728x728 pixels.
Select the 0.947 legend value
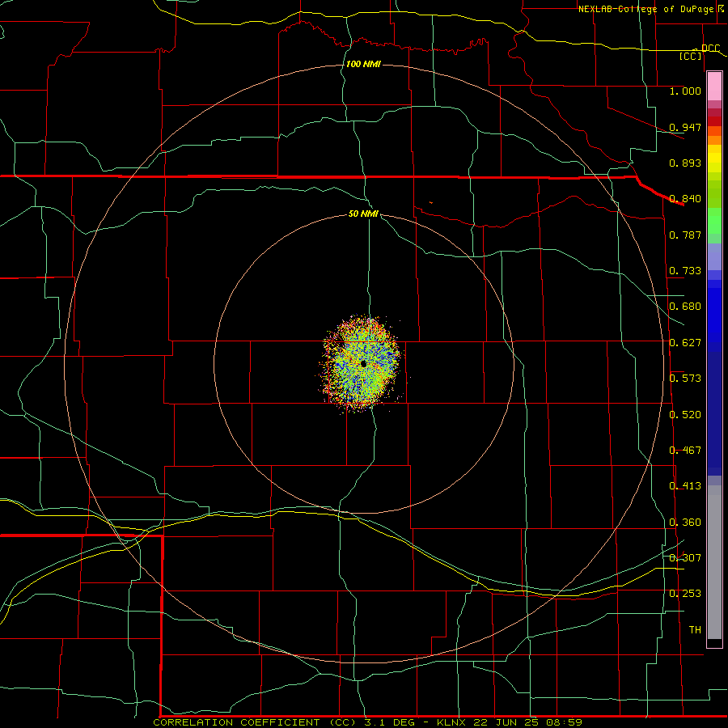pyautogui.click(x=685, y=127)
